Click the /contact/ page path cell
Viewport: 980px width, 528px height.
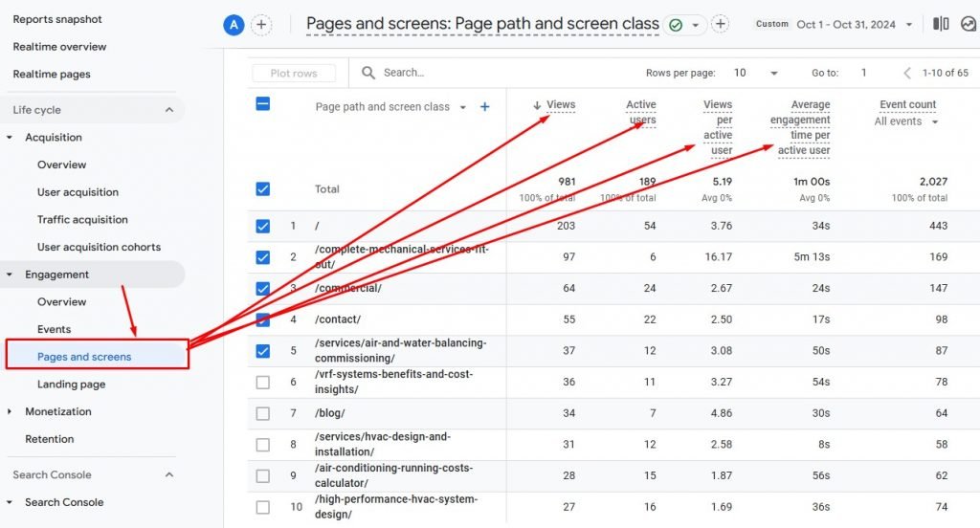(x=338, y=319)
